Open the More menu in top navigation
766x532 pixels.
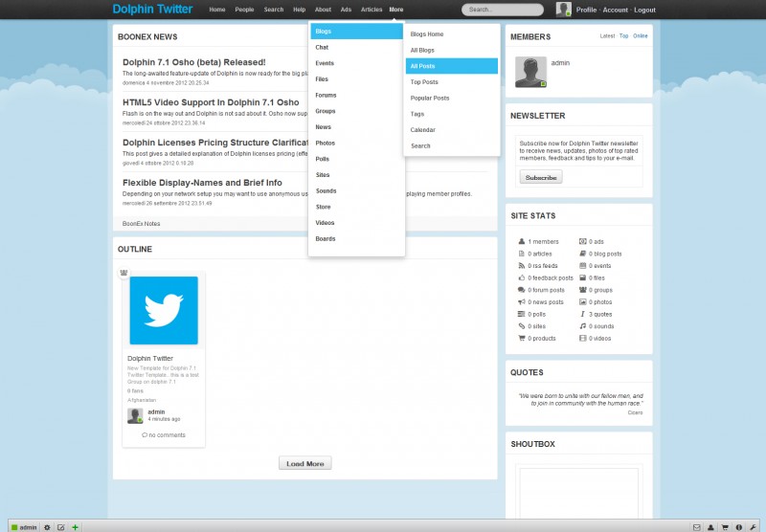pyautogui.click(x=396, y=10)
